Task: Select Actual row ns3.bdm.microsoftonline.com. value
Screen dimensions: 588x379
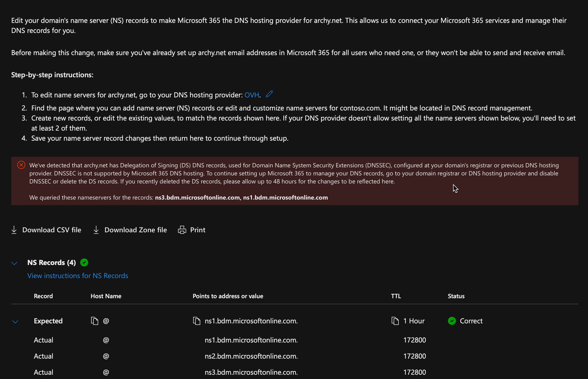Action: 251,372
